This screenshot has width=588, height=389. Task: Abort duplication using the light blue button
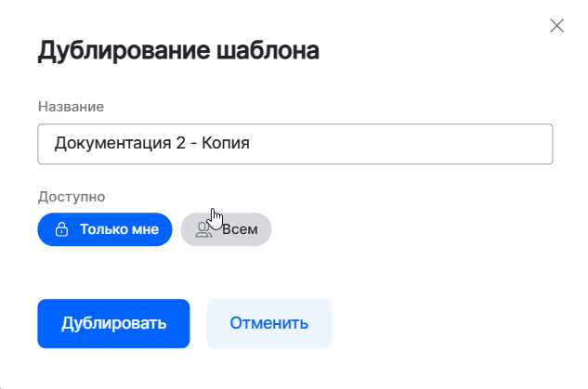(x=268, y=324)
